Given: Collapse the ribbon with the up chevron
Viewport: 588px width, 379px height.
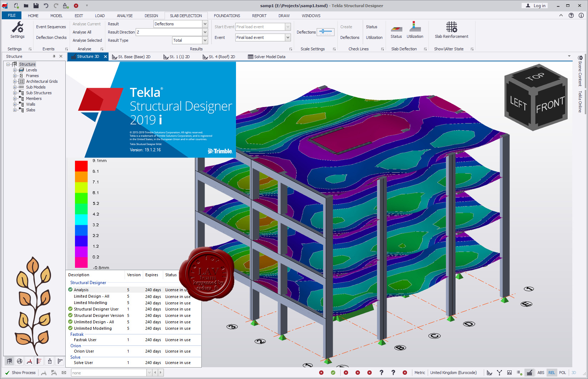Looking at the screenshot, I should (561, 15).
